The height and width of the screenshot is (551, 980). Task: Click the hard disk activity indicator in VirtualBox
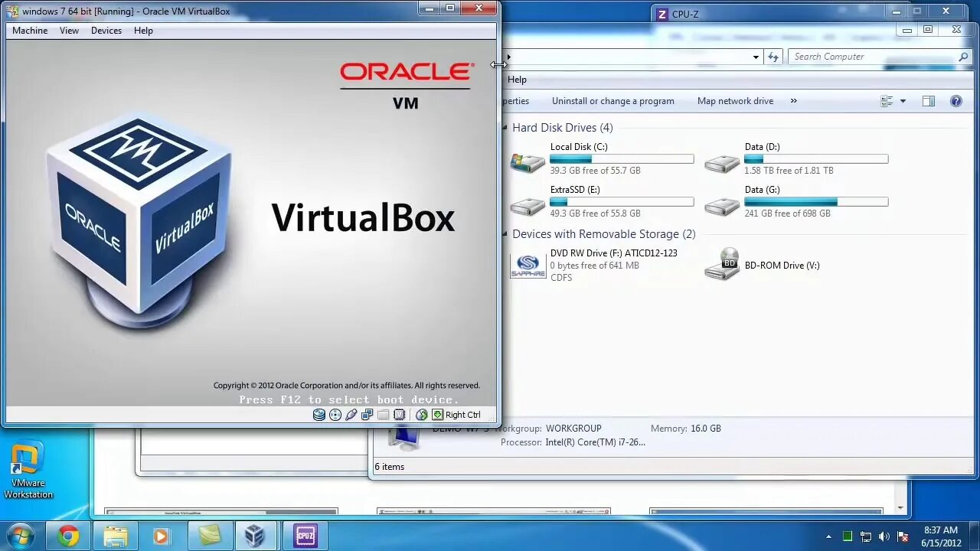(319, 415)
